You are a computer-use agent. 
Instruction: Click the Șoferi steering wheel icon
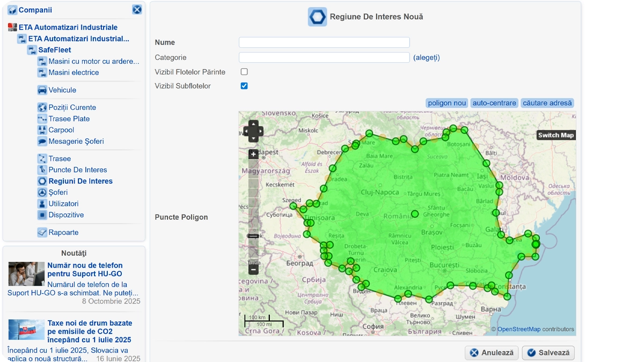tap(42, 193)
